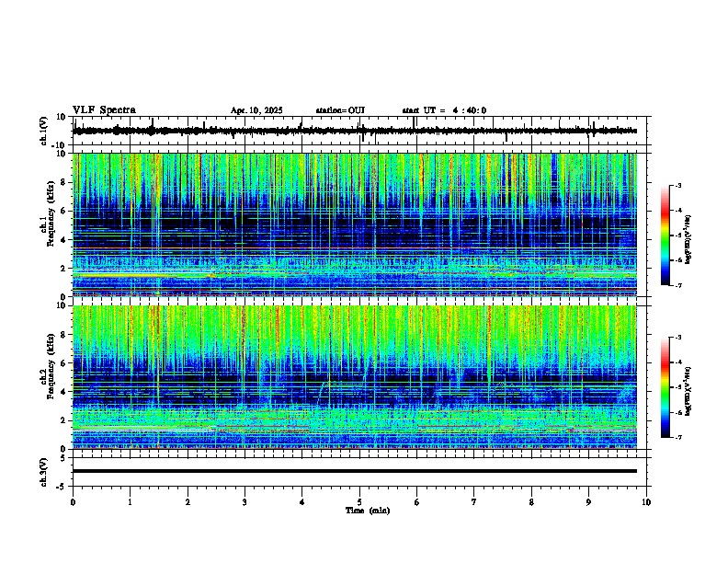Click the "station=OUI" header label

pos(340,110)
